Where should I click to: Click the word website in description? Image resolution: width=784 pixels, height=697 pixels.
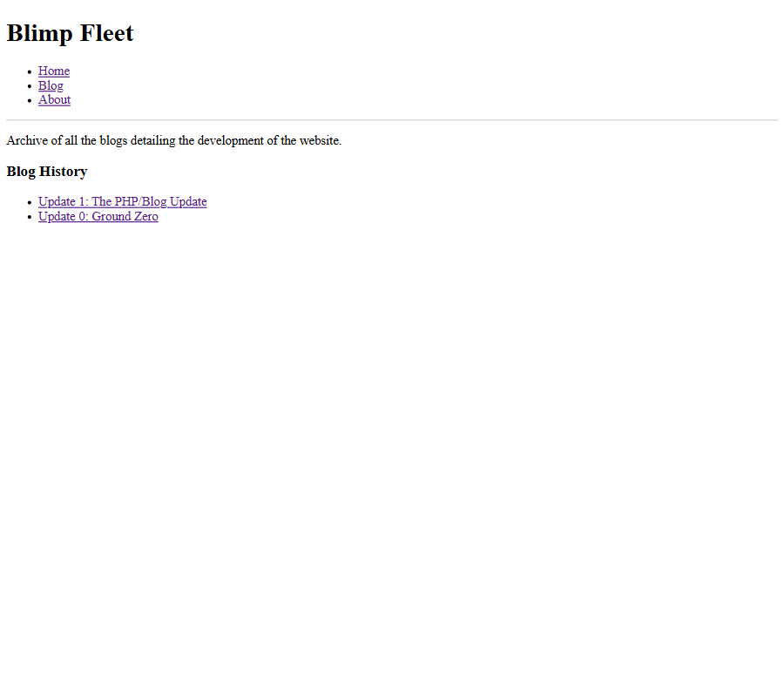point(320,140)
